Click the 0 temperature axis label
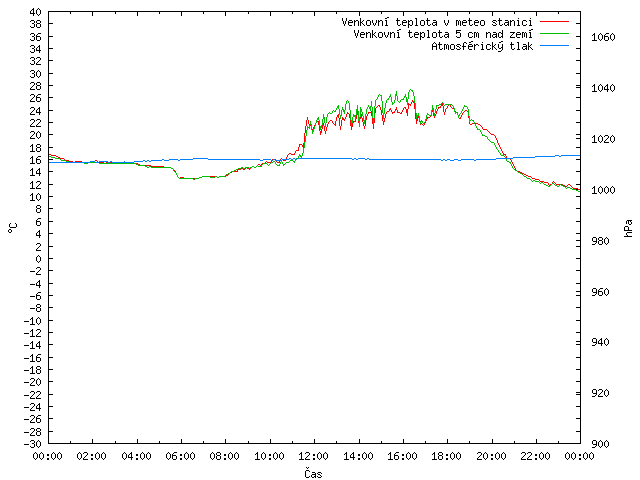The width and height of the screenshot is (640, 480). (38, 259)
